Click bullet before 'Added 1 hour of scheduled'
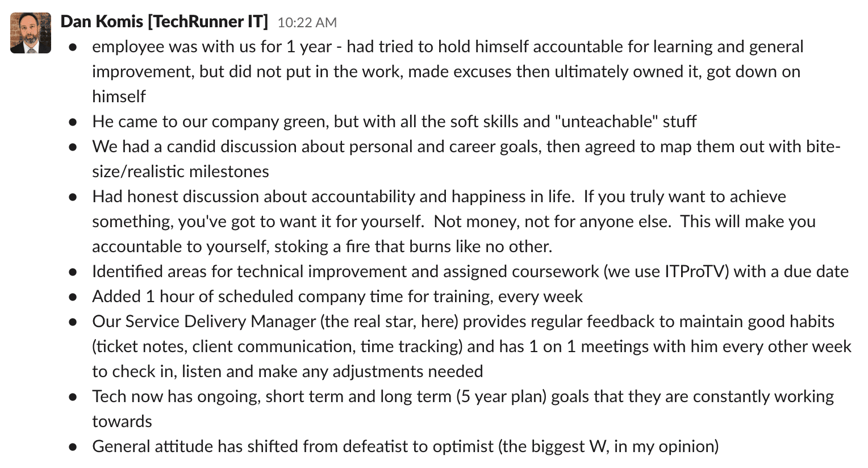Image resolution: width=868 pixels, height=468 pixels. pyautogui.click(x=73, y=297)
